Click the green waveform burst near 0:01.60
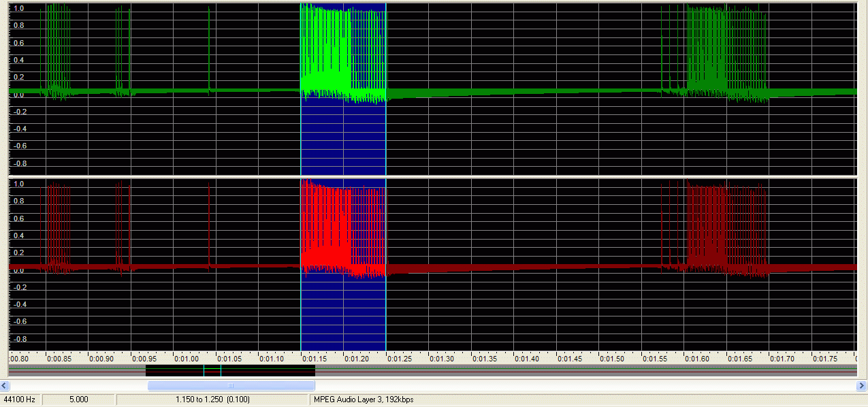This screenshot has height=407, width=868. 708,54
